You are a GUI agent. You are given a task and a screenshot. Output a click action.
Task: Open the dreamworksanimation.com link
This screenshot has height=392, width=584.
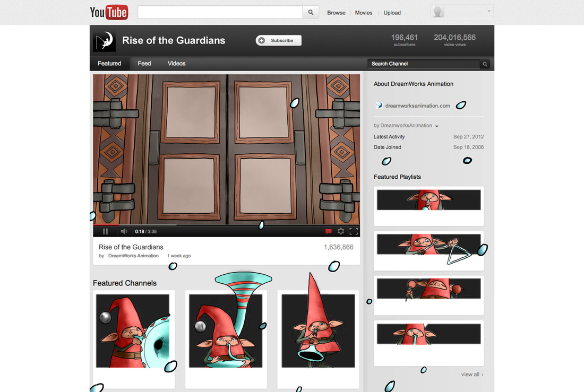click(417, 106)
